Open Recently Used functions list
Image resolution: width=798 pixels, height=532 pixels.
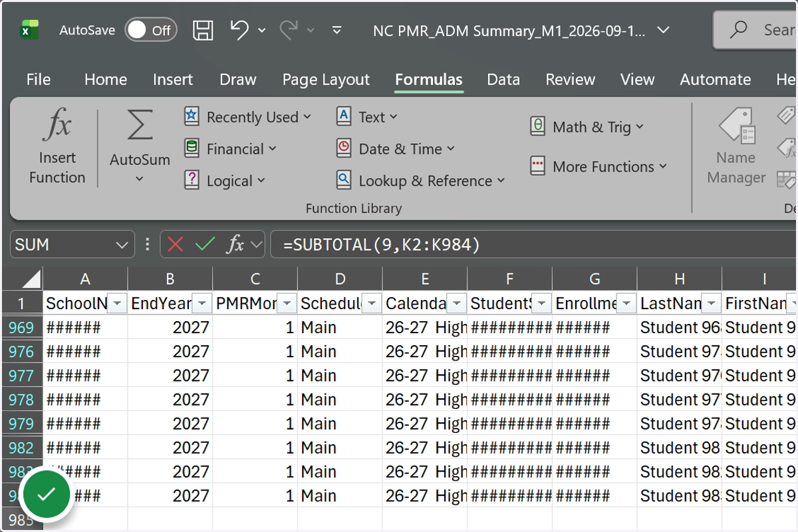tap(247, 117)
